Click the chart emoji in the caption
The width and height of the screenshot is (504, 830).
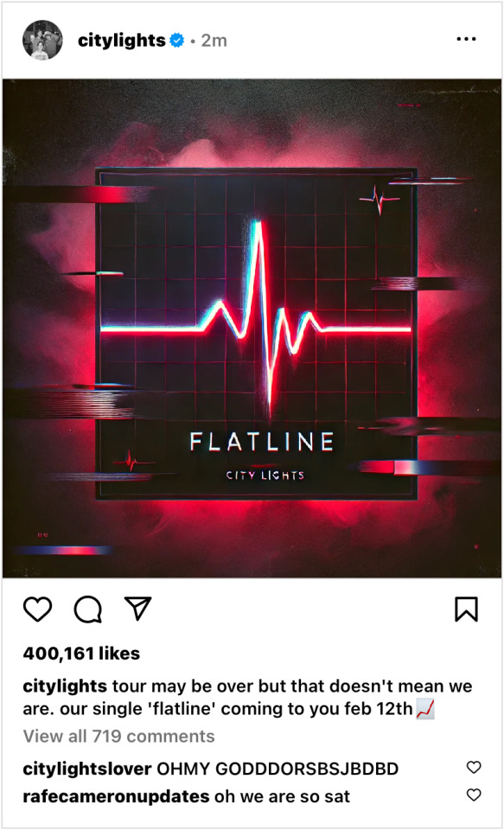(x=425, y=709)
